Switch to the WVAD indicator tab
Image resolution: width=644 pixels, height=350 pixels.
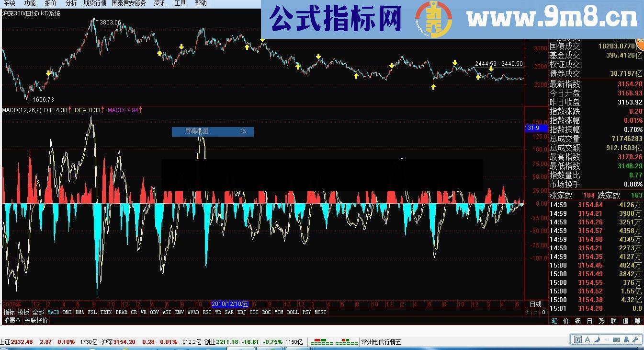pyautogui.click(x=193, y=312)
